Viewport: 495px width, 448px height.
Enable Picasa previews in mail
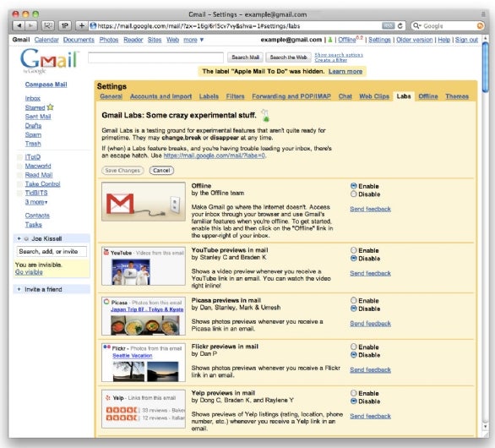click(x=354, y=300)
